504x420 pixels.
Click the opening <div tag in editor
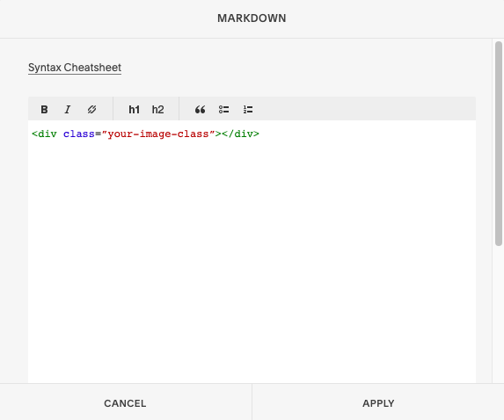point(44,134)
